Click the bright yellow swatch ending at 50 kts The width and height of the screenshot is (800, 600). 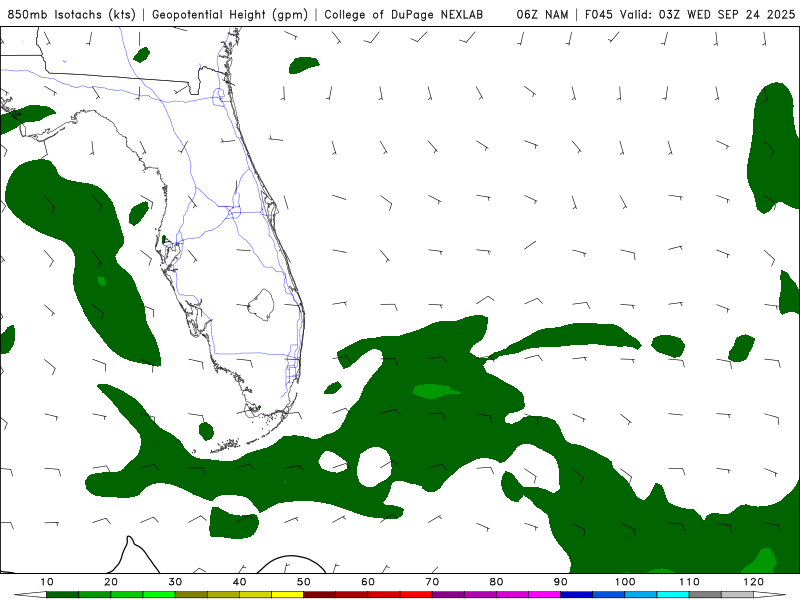click(287, 594)
